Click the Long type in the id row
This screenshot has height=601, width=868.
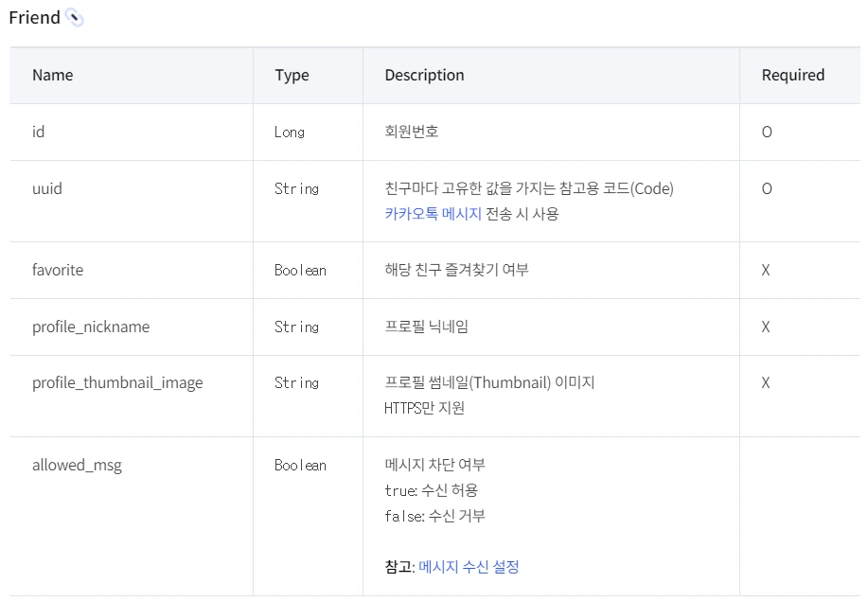point(290,133)
